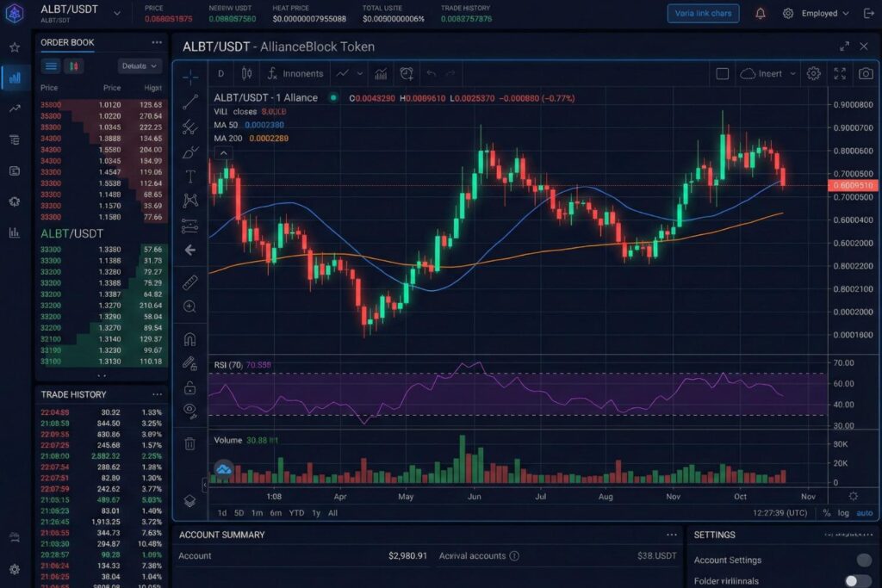
Task: Open the Order Book options menu
Action: pos(157,42)
